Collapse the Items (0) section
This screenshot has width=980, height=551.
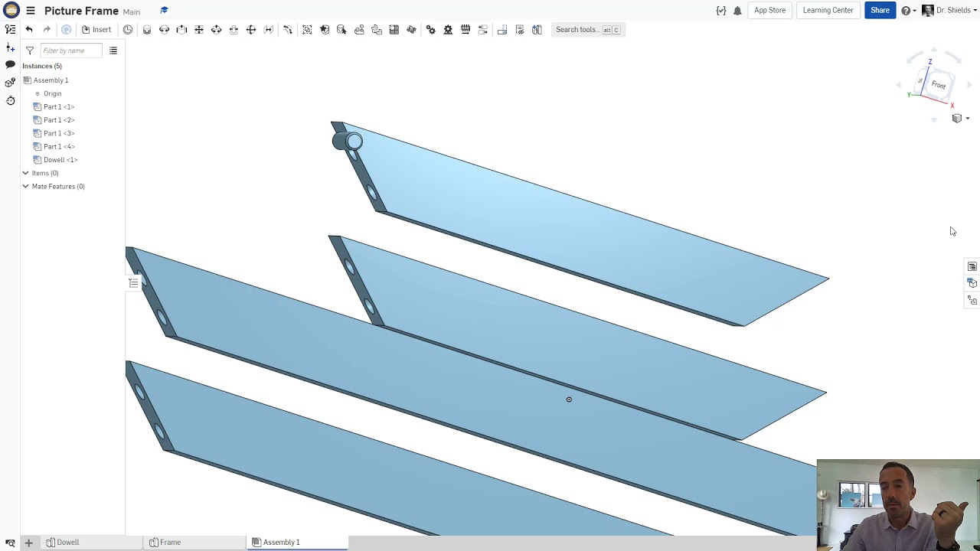(25, 173)
